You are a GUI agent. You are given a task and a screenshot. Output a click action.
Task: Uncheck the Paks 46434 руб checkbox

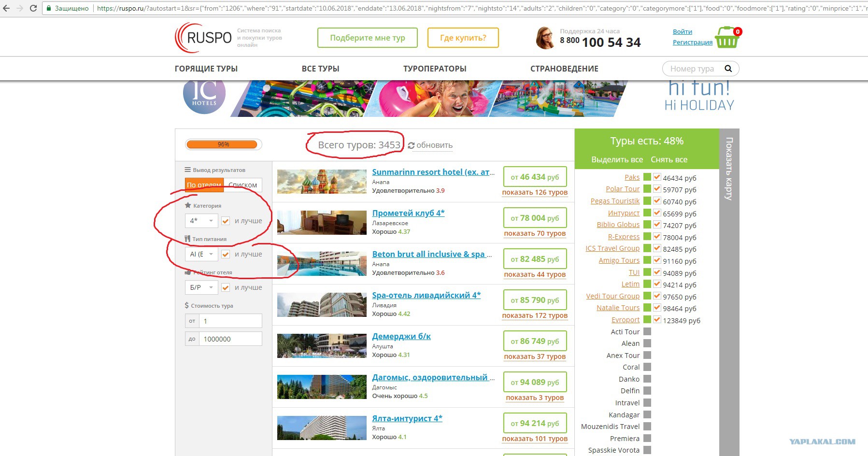[x=657, y=177]
